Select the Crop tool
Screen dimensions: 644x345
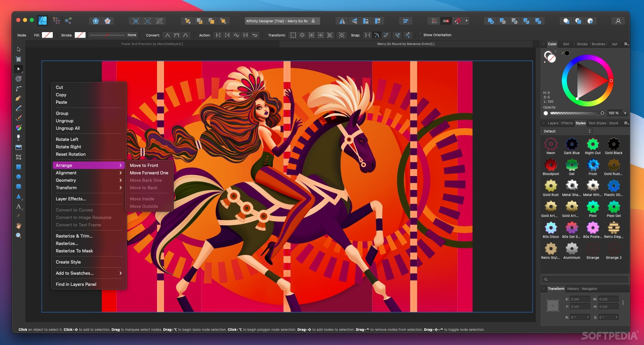(x=19, y=157)
